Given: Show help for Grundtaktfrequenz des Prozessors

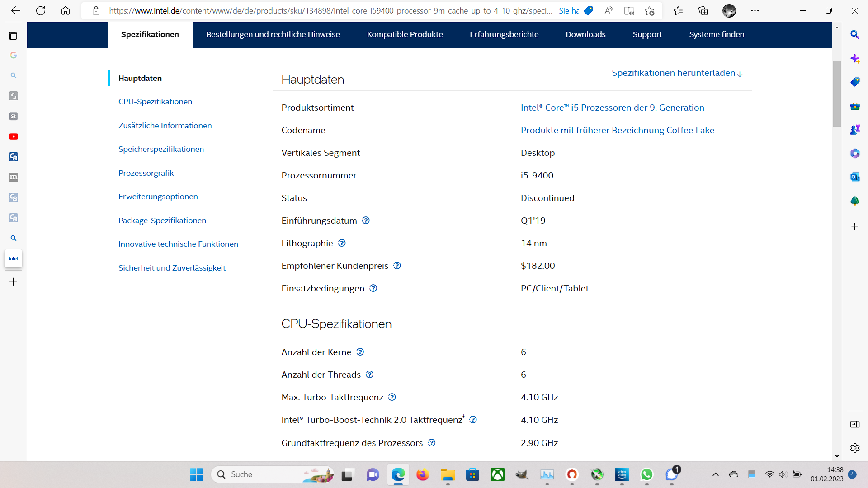Looking at the screenshot, I should click(x=432, y=443).
